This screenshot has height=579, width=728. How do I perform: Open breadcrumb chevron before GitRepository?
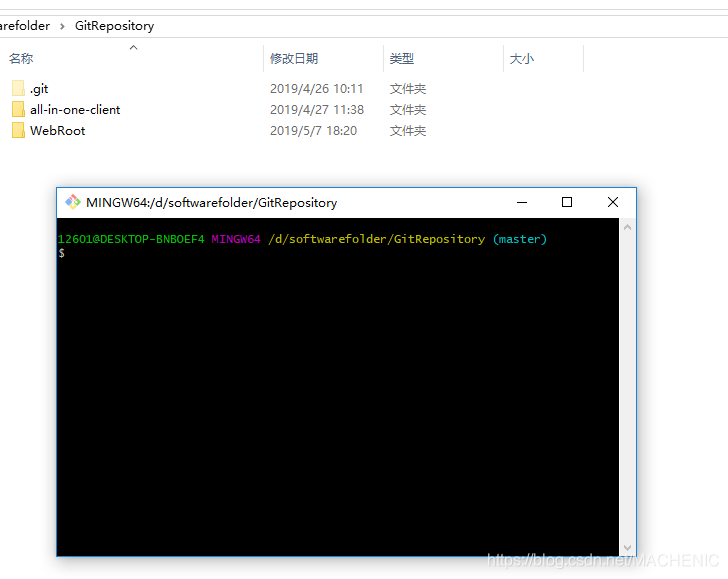pos(62,26)
